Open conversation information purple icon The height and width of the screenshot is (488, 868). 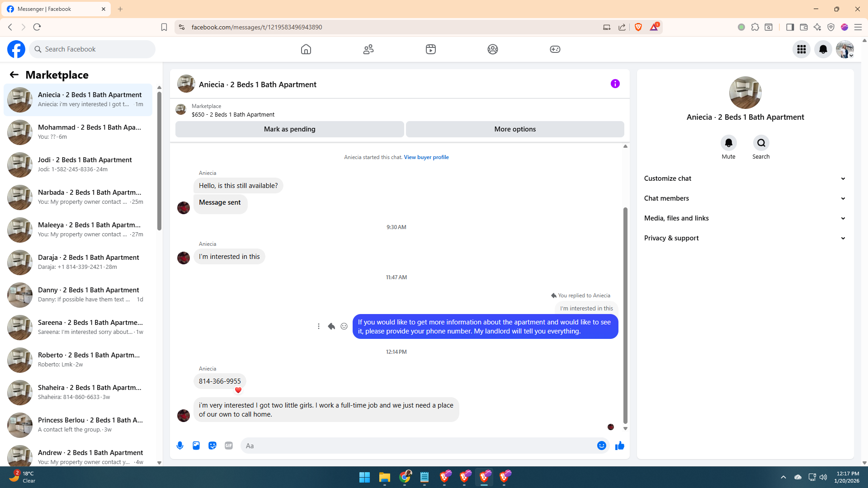(x=615, y=84)
